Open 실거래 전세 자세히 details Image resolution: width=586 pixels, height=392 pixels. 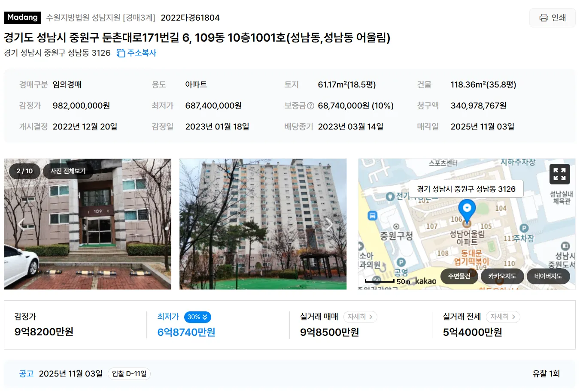point(503,317)
